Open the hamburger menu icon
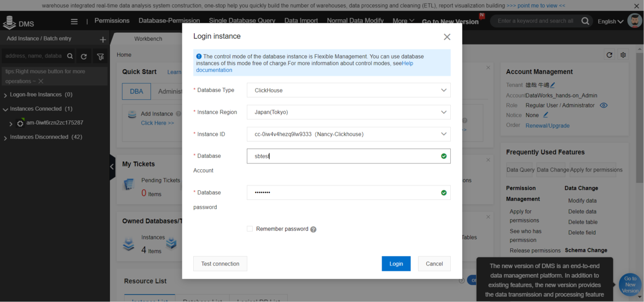The height and width of the screenshot is (302, 644). (x=74, y=21)
